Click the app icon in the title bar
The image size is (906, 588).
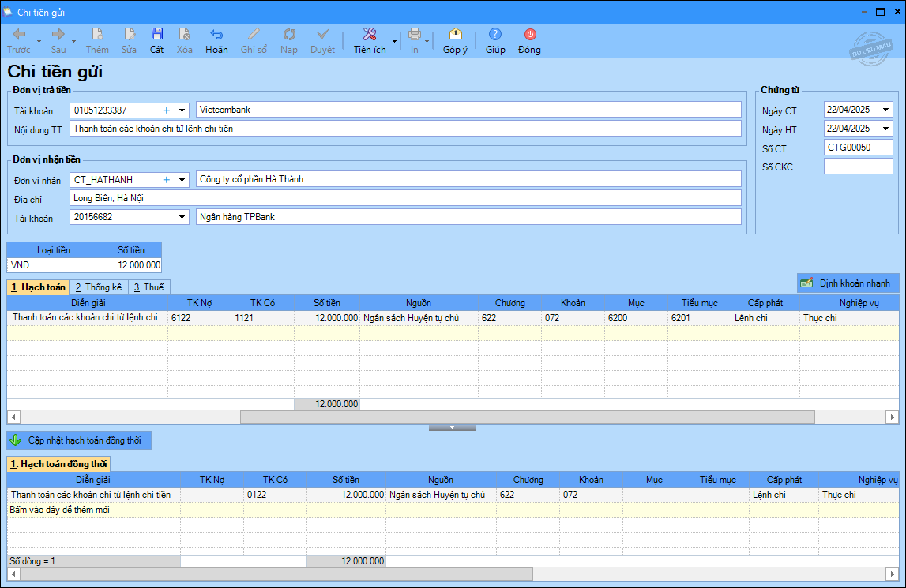point(8,12)
